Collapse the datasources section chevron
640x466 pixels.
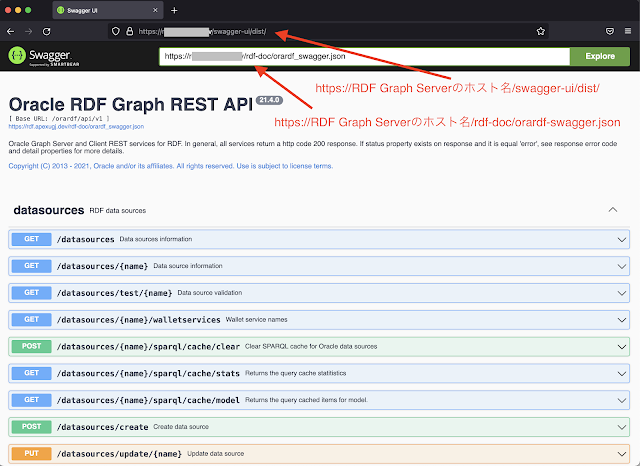coord(613,210)
